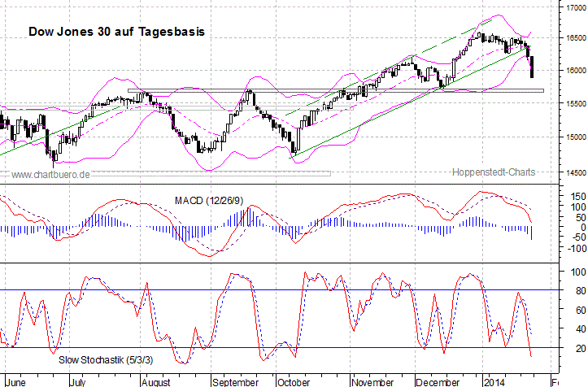Click the chart title 'Dow Jones 30 auf Tagesbasis'
Viewport: 588px width, 387px height.
[x=116, y=32]
